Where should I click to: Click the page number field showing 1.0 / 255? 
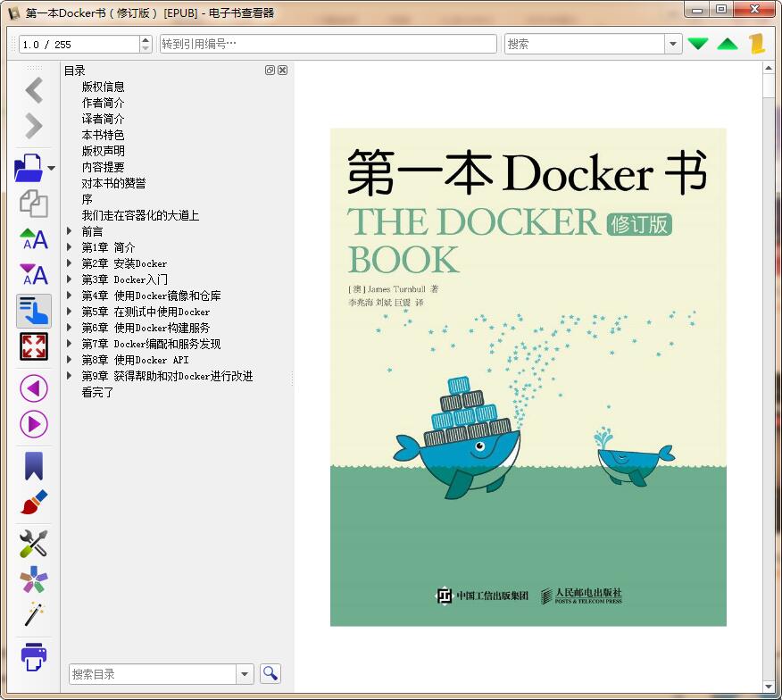click(79, 45)
